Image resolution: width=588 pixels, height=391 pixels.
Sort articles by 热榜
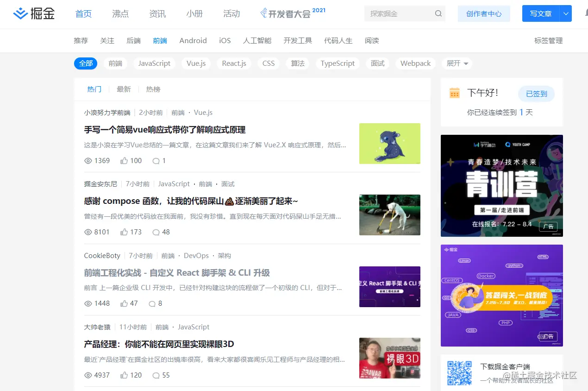pyautogui.click(x=153, y=89)
